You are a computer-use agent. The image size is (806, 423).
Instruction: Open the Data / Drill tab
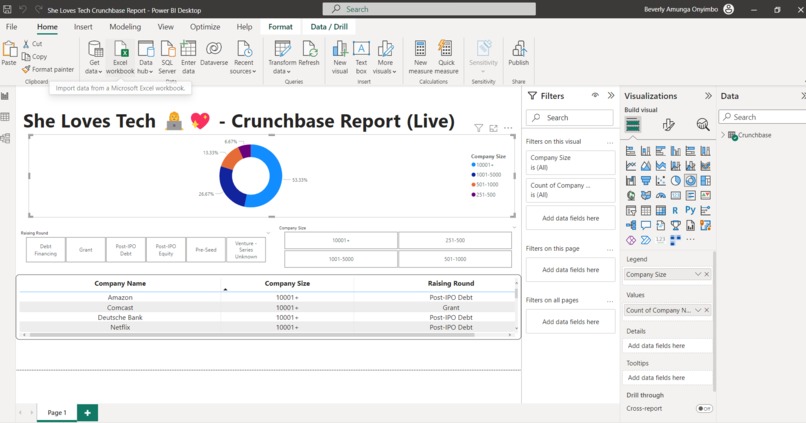(x=329, y=27)
